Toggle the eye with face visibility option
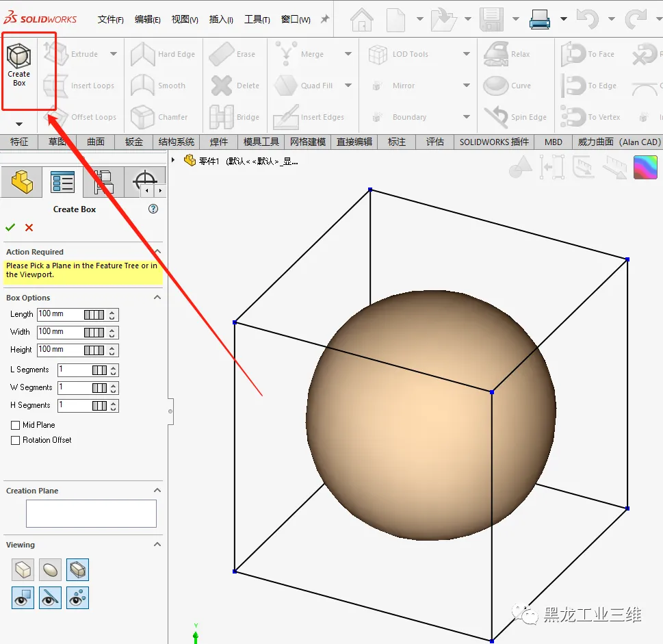Viewport: 663px width, 644px height. (23, 597)
